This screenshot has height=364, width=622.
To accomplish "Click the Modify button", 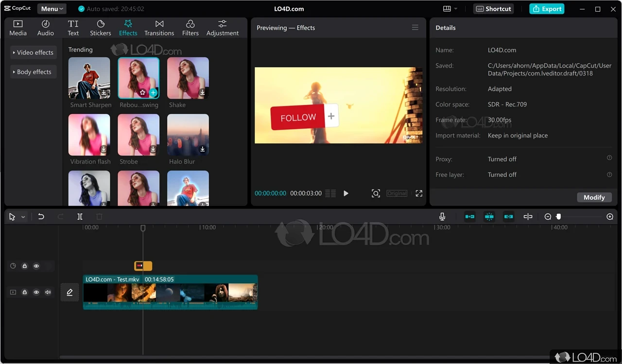I will click(x=594, y=197).
